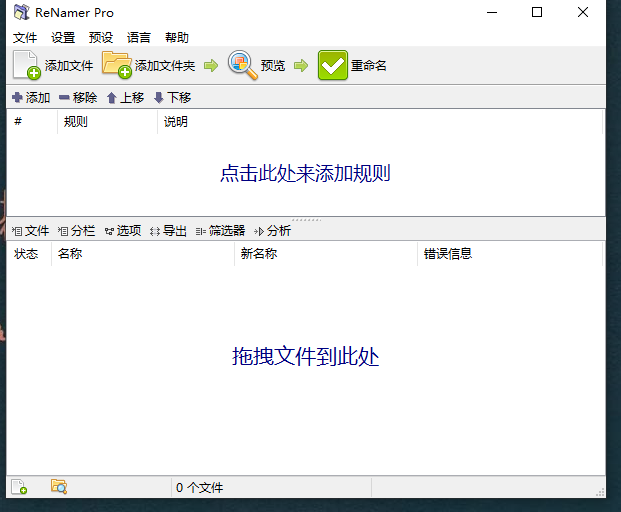The height and width of the screenshot is (512, 621).
Task: Open the 语言 menu
Action: pyautogui.click(x=139, y=38)
